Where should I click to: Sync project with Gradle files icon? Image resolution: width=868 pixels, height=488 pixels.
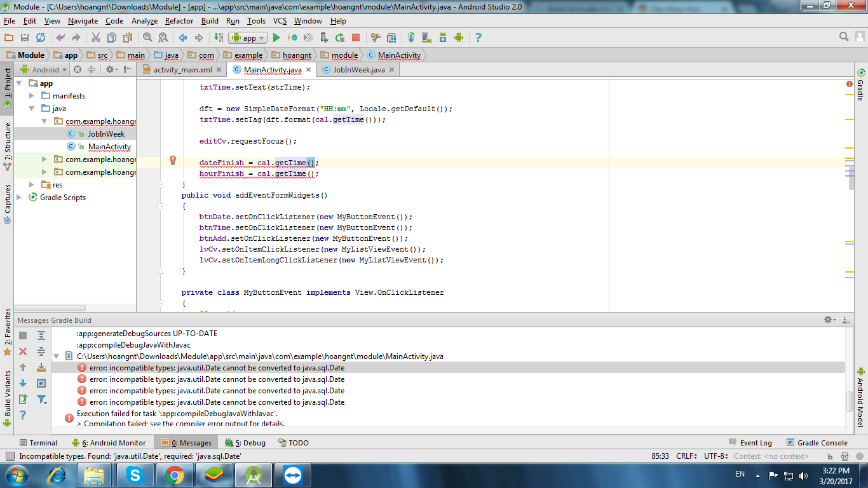click(411, 37)
